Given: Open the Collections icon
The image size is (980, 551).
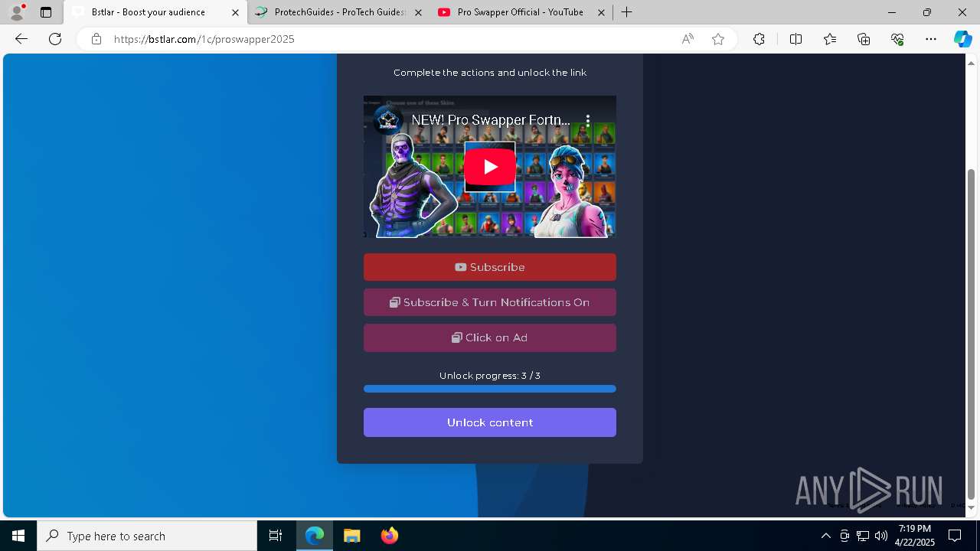Looking at the screenshot, I should coord(864,39).
